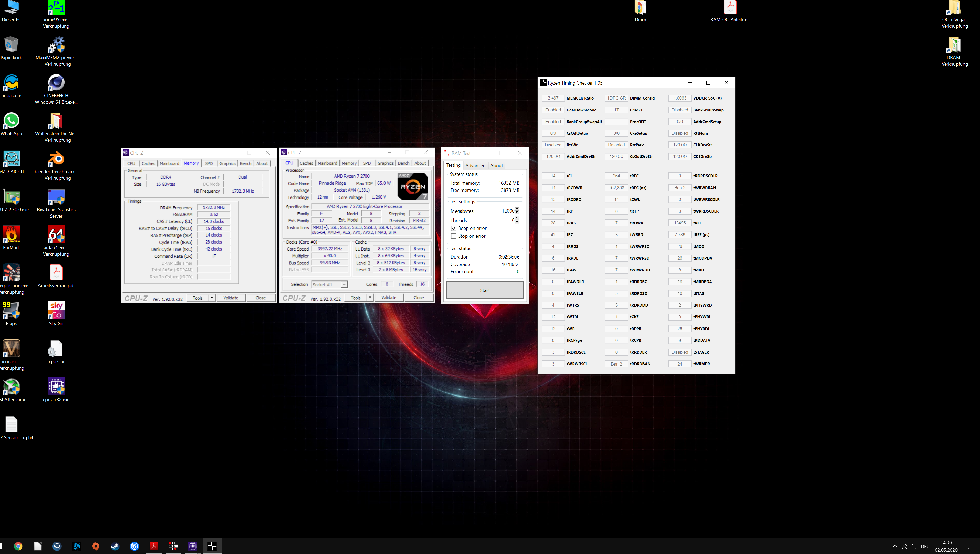Increase the Threads spinner value
Viewport: 980px width, 554px height.
click(x=517, y=218)
